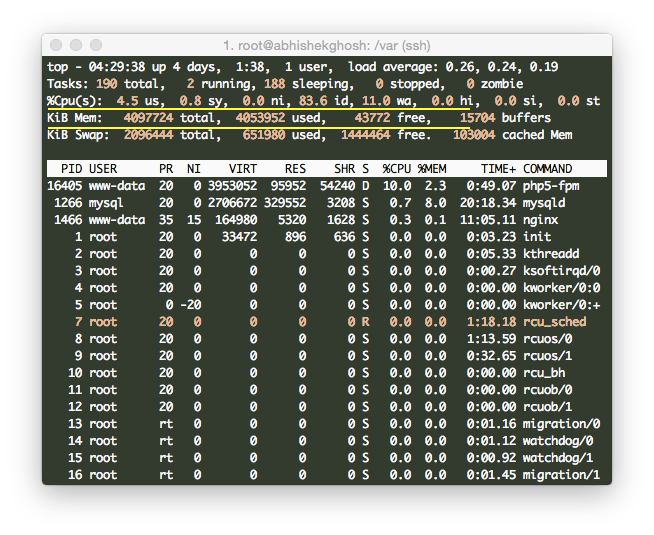Click the 4053952 used memory value
This screenshot has width=654, height=535.
click(260, 118)
